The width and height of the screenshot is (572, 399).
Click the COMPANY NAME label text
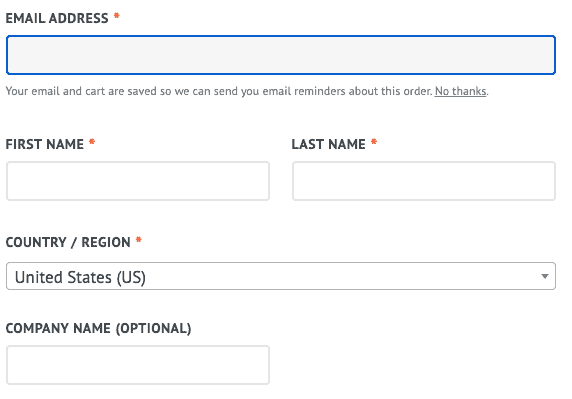(x=58, y=328)
